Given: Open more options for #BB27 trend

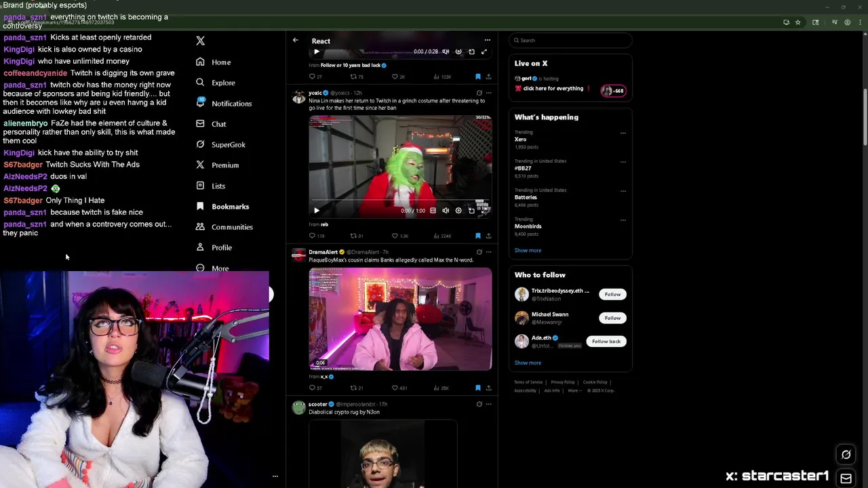Looking at the screenshot, I should (x=623, y=162).
